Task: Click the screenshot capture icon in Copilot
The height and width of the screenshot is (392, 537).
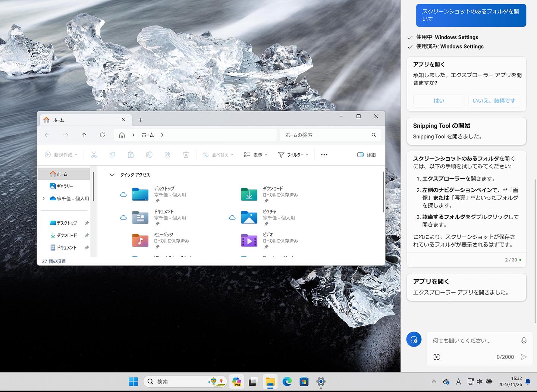Action: point(437,357)
